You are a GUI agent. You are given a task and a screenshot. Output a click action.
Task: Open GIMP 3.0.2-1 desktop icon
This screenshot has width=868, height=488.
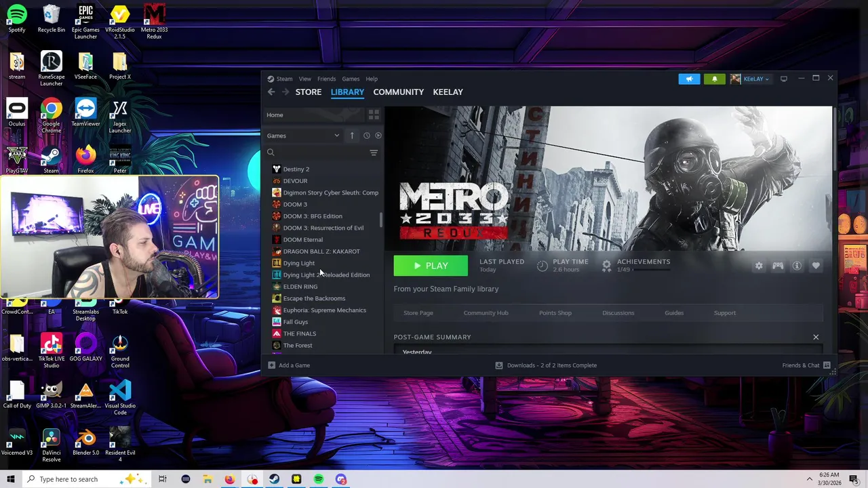pos(52,394)
